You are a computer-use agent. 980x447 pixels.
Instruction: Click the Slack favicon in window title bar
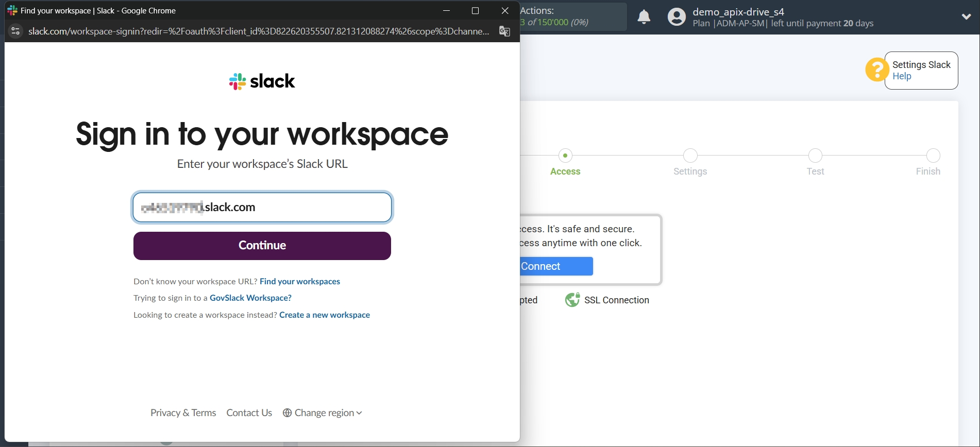tap(12, 10)
